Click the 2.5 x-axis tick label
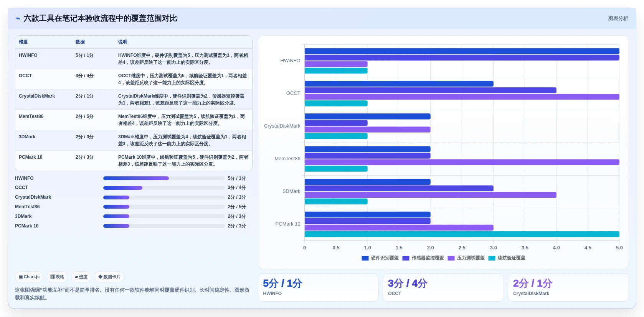Viewport: 644px width, 317px height. [x=462, y=248]
